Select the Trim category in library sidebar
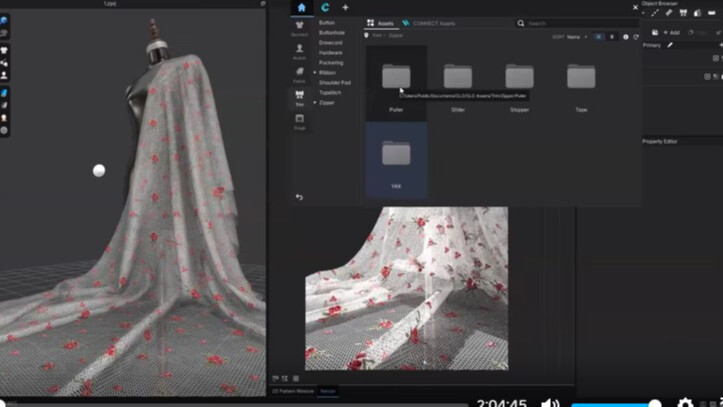Viewport: 723px width, 407px height. coord(299,97)
